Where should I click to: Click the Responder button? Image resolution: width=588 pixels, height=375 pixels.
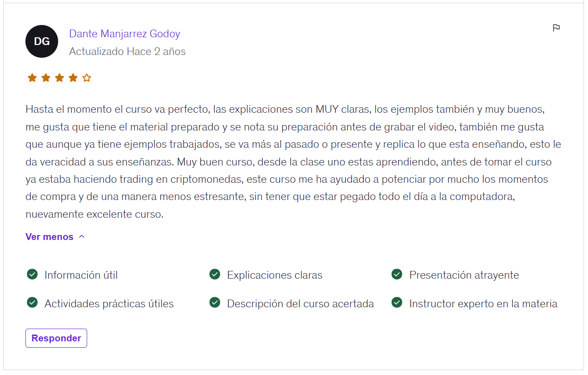click(56, 338)
